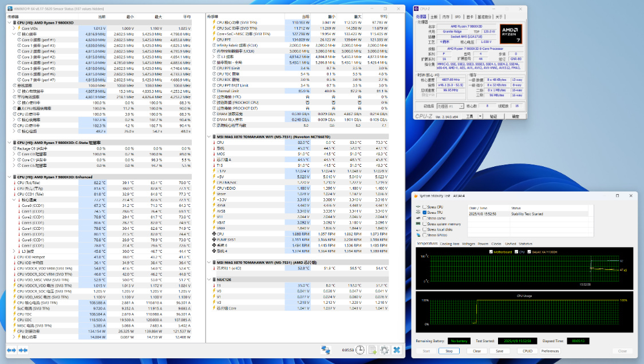The height and width of the screenshot is (364, 644).
Task: Open HWiNFO sensor settings gear icon
Action: tap(384, 350)
